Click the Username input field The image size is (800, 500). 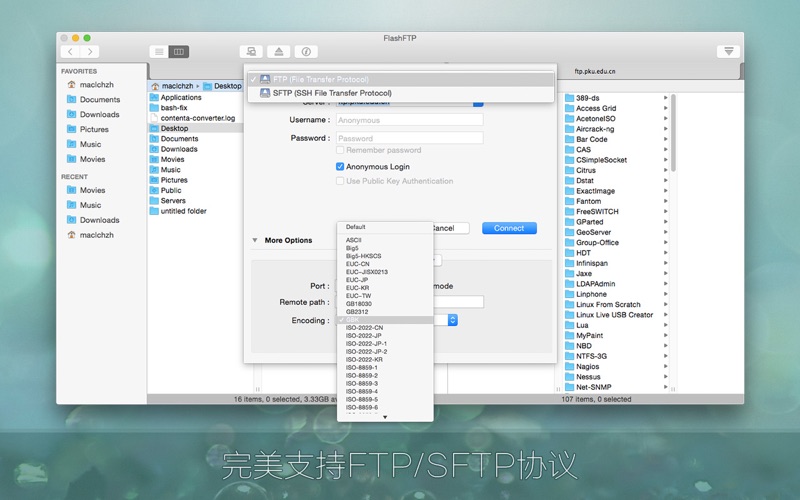(x=410, y=120)
